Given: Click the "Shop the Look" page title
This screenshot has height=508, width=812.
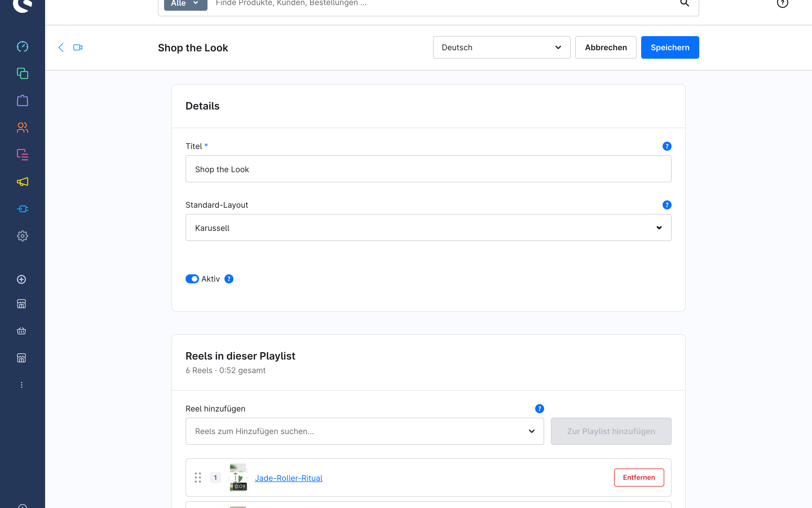Looking at the screenshot, I should pyautogui.click(x=193, y=48).
